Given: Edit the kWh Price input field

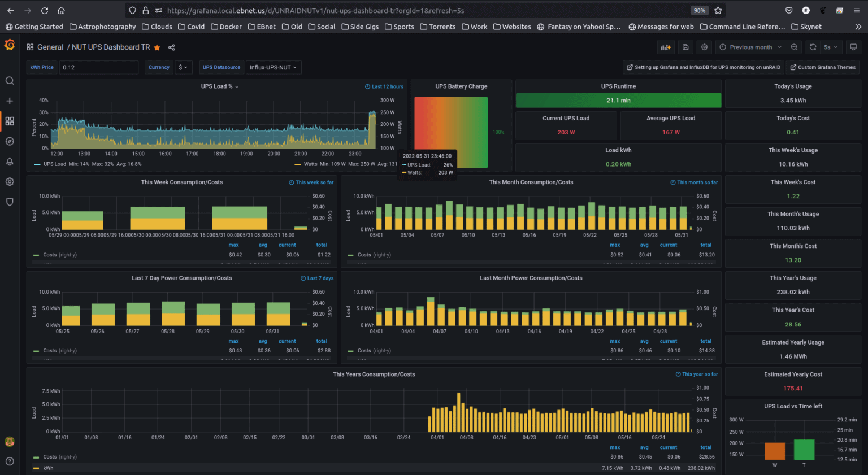Looking at the screenshot, I should point(99,67).
